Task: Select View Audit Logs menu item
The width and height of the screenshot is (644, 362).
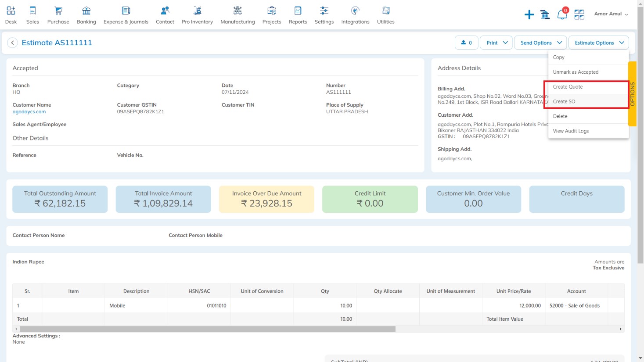Action: click(x=588, y=131)
